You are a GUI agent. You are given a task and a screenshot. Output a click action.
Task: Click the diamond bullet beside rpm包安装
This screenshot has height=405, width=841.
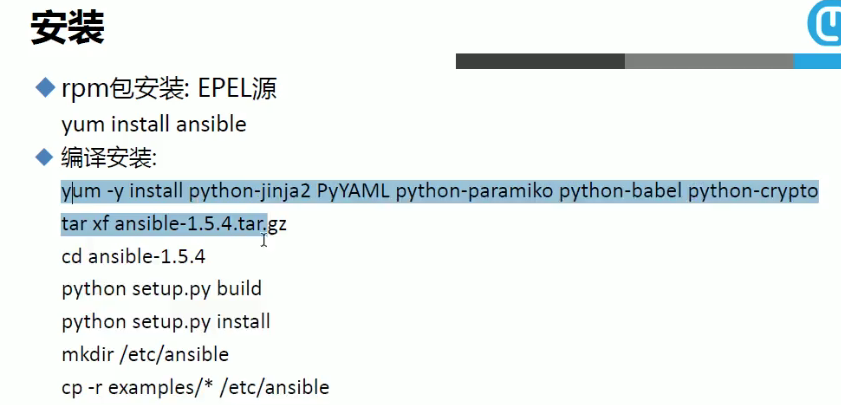(x=44, y=88)
